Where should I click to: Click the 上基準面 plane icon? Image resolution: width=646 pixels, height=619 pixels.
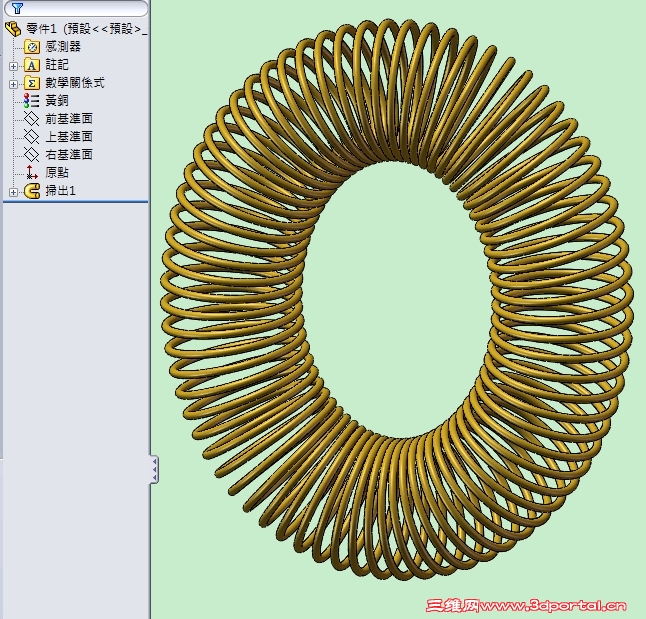coord(31,137)
